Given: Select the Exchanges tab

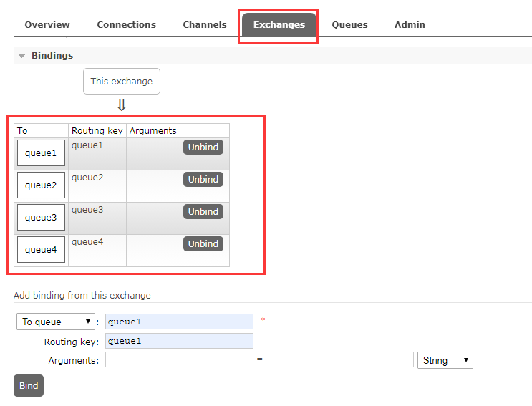Looking at the screenshot, I should pyautogui.click(x=279, y=25).
